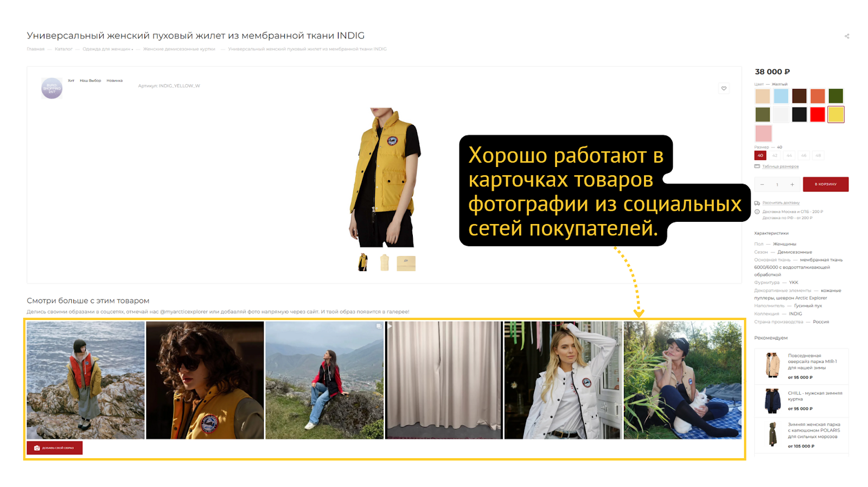Screen dimensions: 868x487
Task: Play the gallery video showing the curtain
Action: click(x=444, y=380)
